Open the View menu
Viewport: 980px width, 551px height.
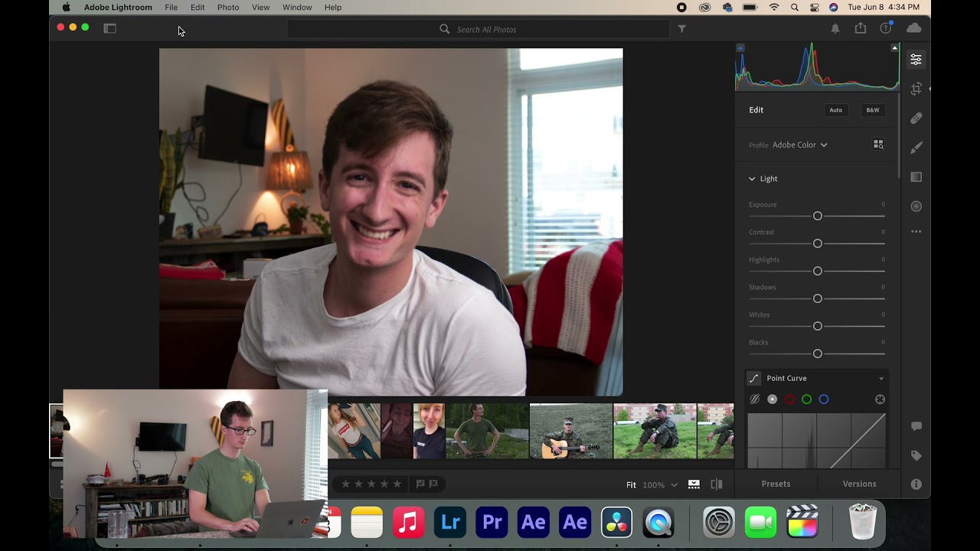tap(260, 7)
